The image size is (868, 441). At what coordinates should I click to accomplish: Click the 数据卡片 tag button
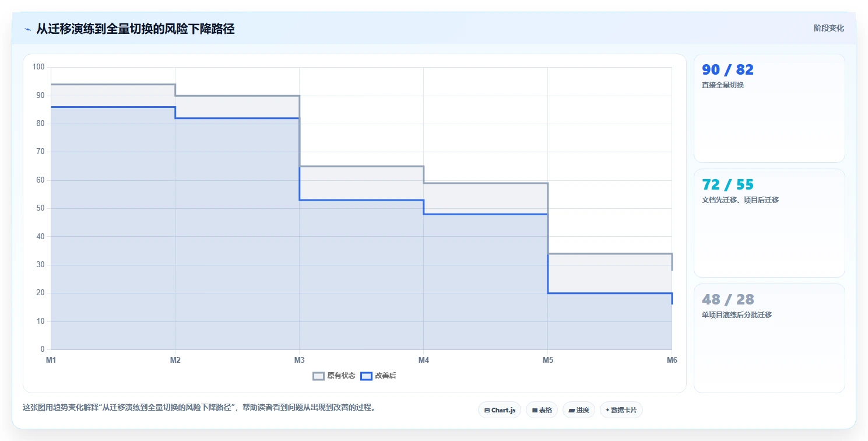(621, 410)
